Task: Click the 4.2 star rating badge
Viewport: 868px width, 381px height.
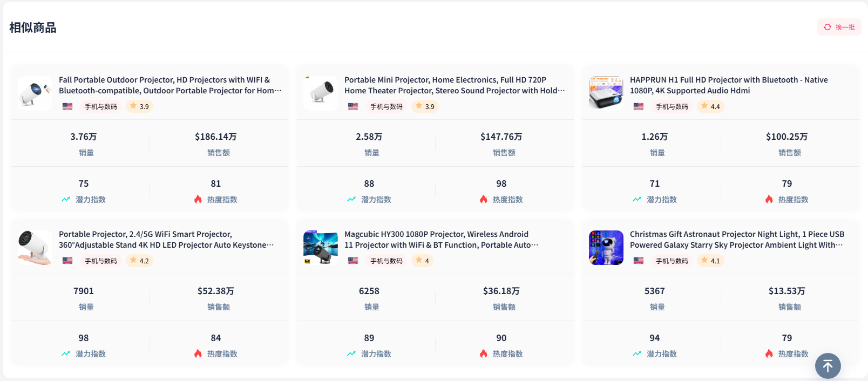Action: tap(139, 261)
